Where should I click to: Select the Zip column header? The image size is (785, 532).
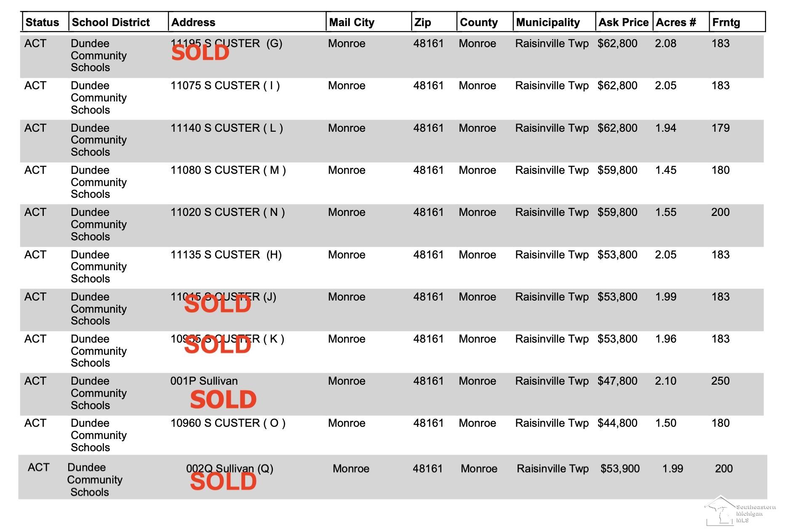422,22
